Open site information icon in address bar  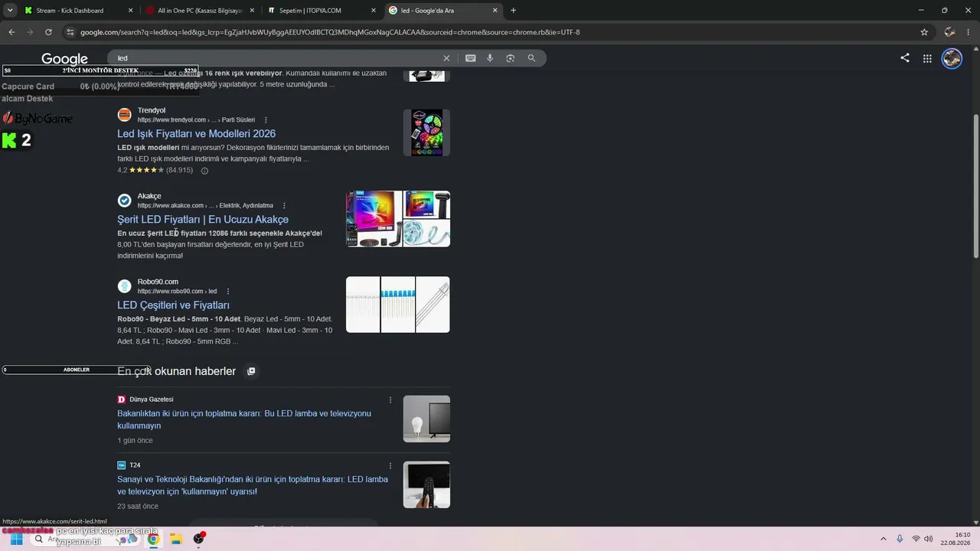tap(70, 32)
